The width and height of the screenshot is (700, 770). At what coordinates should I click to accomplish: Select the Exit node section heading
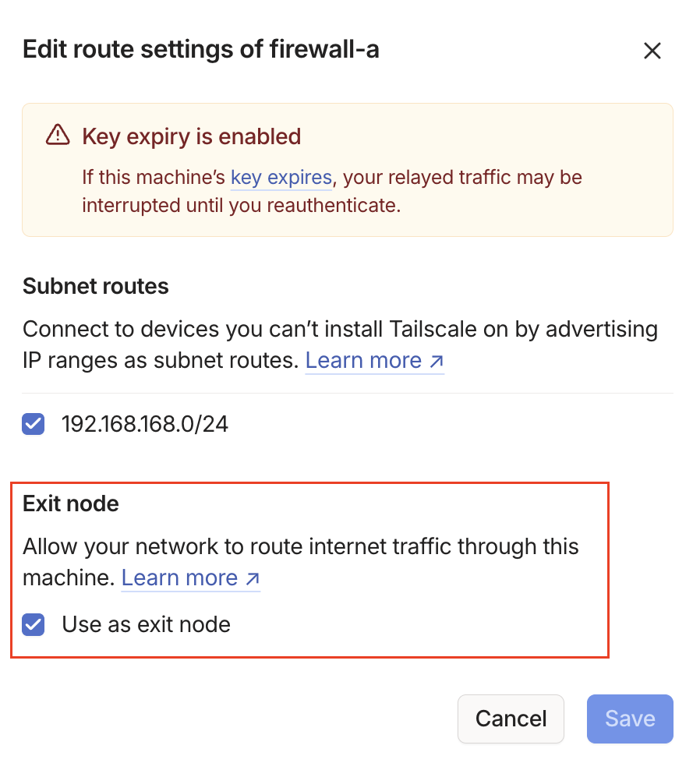(x=71, y=503)
